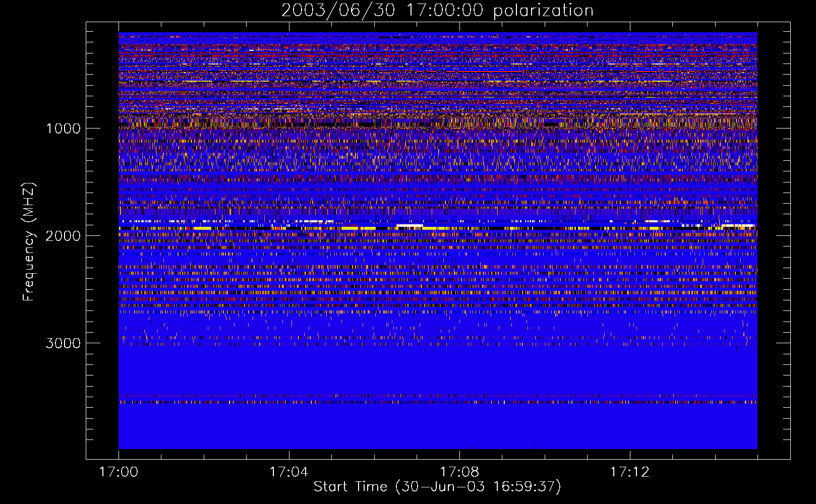Click the 17:08 time tick label
The image size is (816, 504).
coord(459,472)
